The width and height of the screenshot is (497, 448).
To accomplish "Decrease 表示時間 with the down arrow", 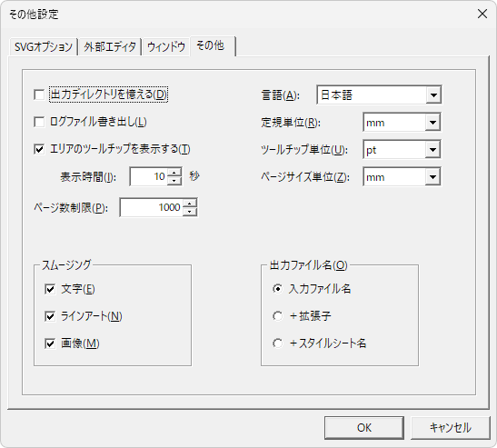I will coord(174,181).
